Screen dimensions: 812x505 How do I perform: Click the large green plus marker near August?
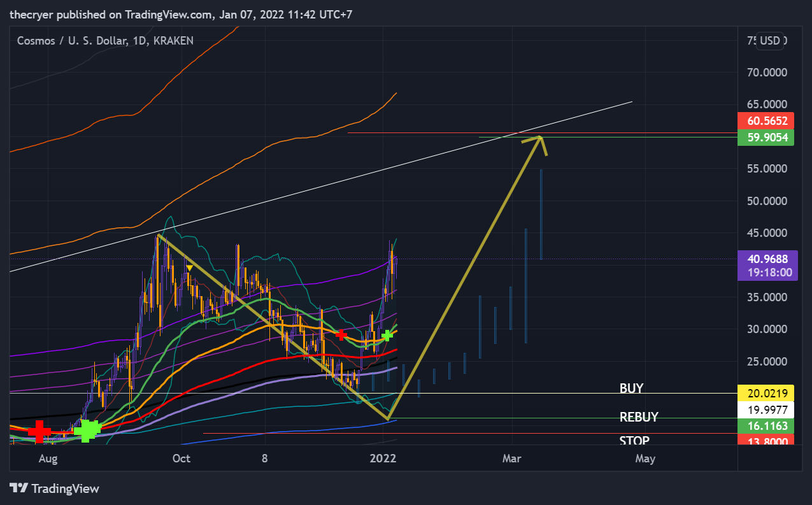click(x=87, y=431)
